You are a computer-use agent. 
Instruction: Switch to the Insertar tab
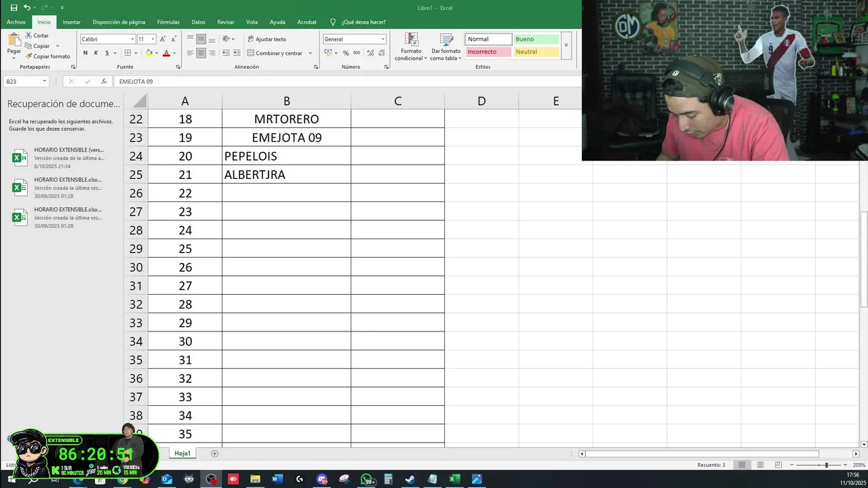click(72, 22)
